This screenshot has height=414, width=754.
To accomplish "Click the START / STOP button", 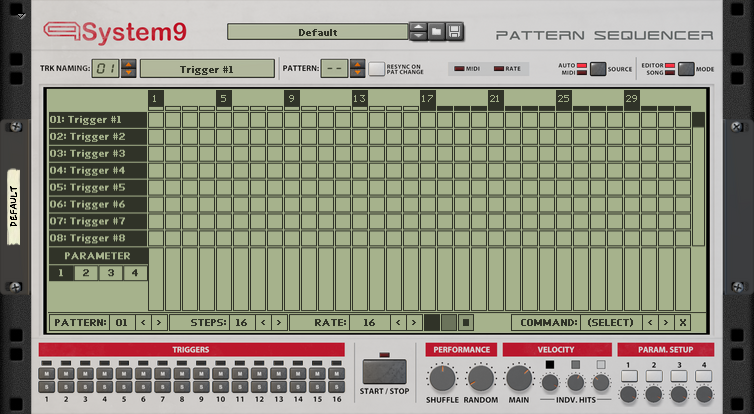I will [384, 372].
